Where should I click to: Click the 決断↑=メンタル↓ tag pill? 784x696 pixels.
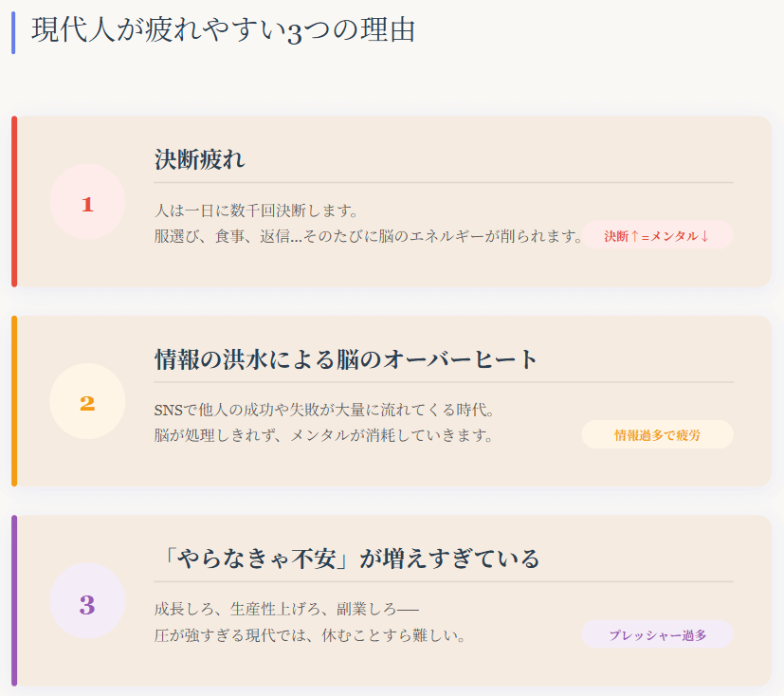coord(657,235)
